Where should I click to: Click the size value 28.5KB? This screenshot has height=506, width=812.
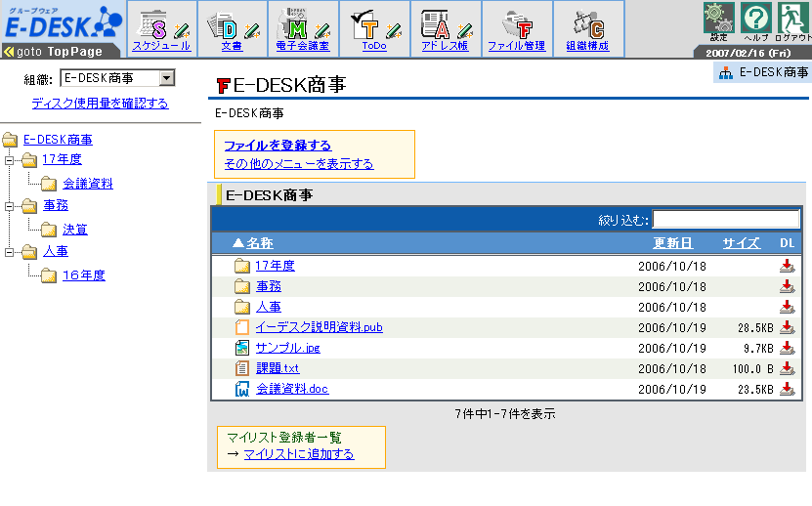755,328
